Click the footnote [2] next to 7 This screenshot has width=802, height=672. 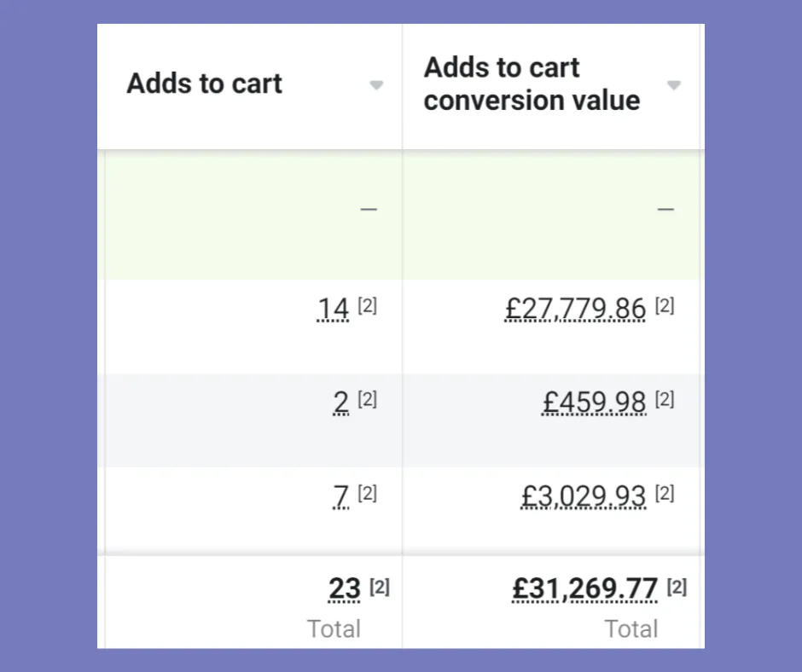[367, 493]
